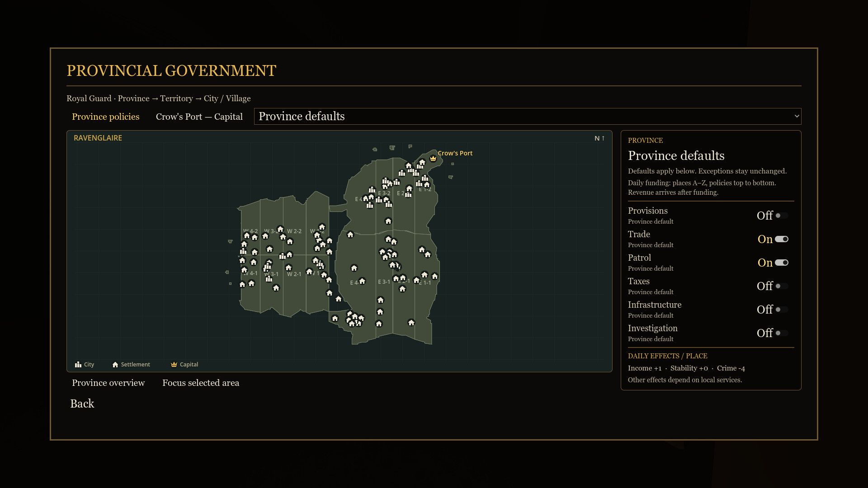
Task: Click the lone settlement south of E 3-2 cluster
Action: click(388, 221)
